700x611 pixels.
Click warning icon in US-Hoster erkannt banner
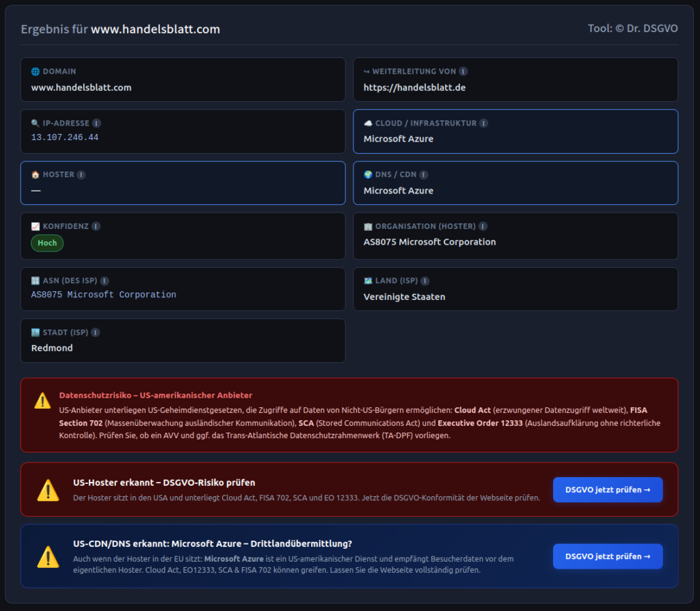pos(48,489)
